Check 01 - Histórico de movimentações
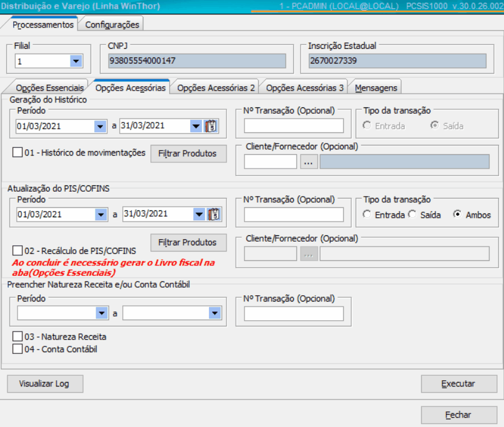 point(17,152)
